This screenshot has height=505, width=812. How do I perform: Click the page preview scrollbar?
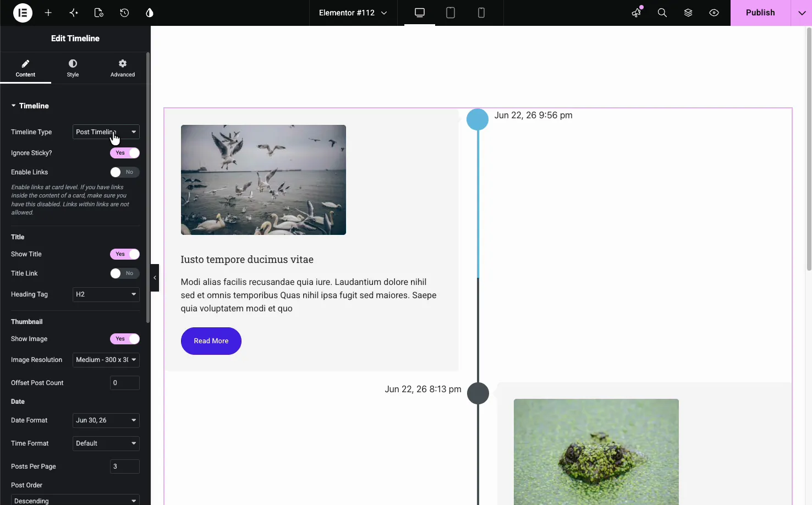(x=809, y=149)
